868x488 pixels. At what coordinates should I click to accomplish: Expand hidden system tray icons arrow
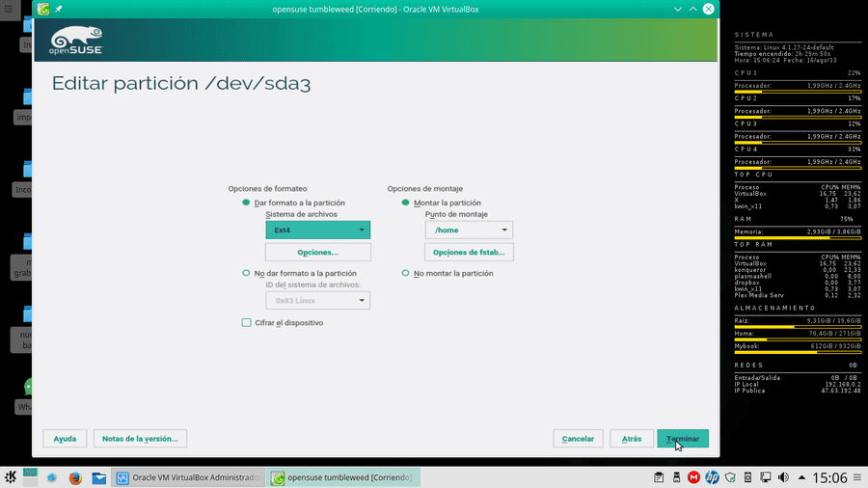pos(801,477)
